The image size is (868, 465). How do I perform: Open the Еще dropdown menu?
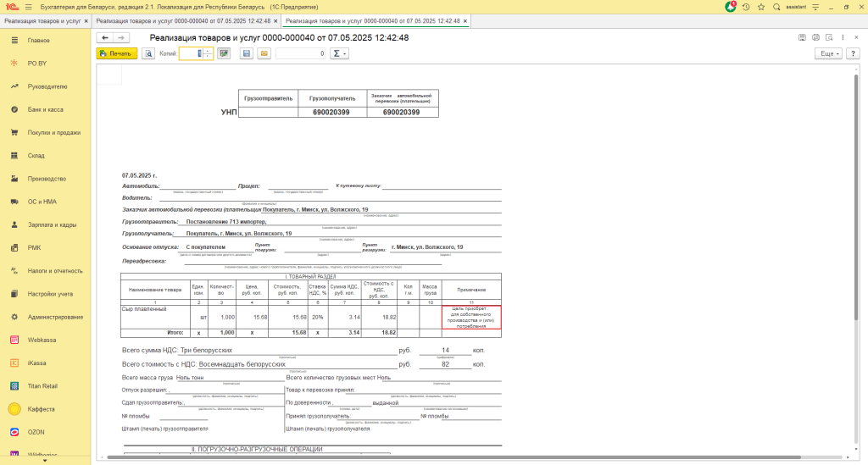click(829, 53)
